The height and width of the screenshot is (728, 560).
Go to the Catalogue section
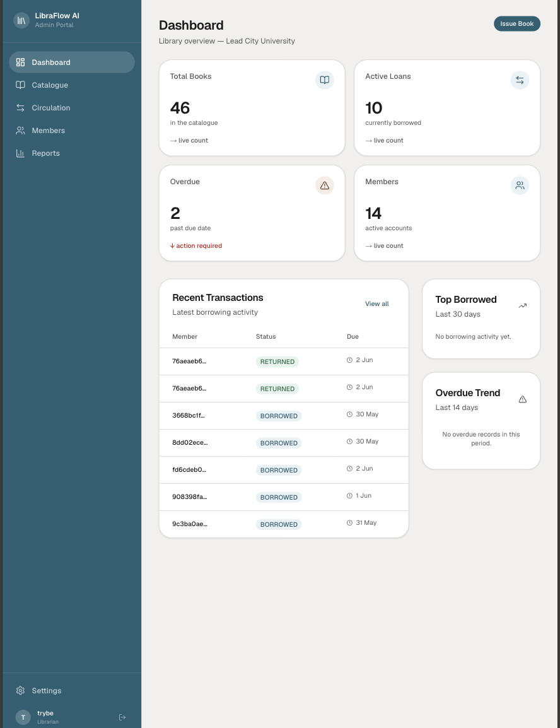72,85
